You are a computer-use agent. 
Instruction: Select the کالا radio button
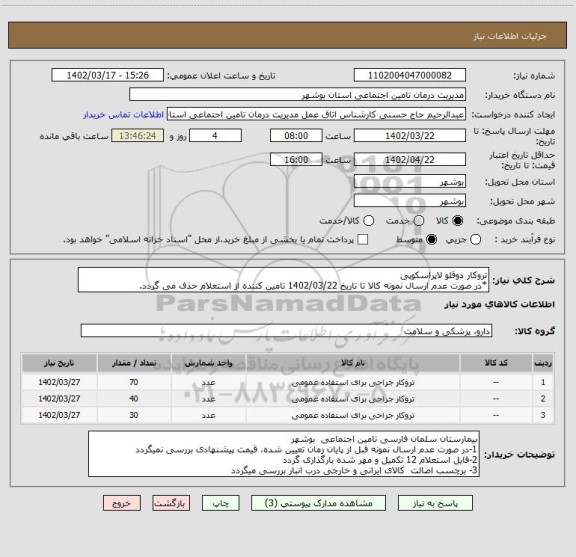[x=458, y=221]
